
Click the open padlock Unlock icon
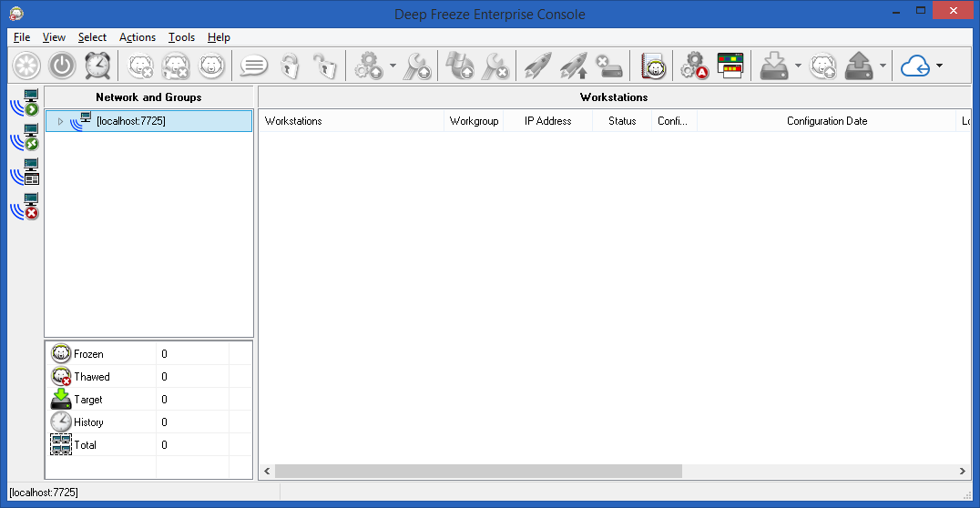(x=324, y=66)
